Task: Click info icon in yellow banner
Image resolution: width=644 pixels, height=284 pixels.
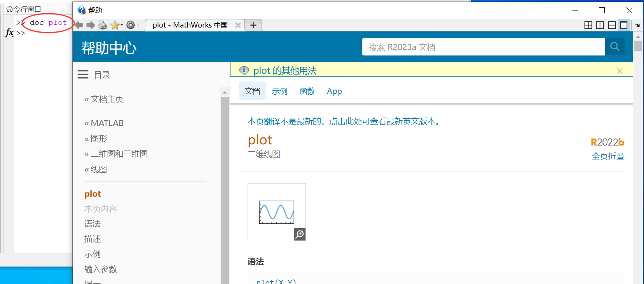Action: tap(244, 70)
